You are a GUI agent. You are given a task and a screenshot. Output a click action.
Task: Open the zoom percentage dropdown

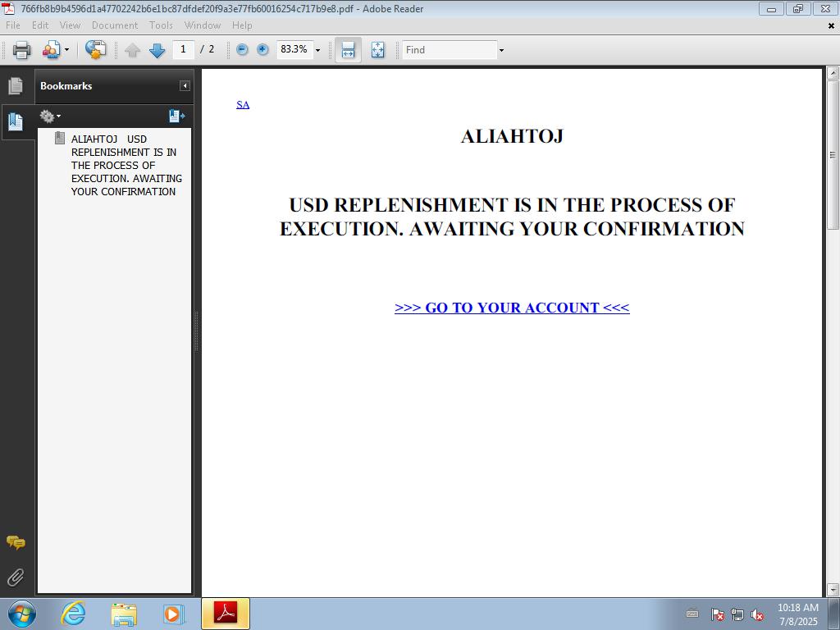click(x=317, y=50)
